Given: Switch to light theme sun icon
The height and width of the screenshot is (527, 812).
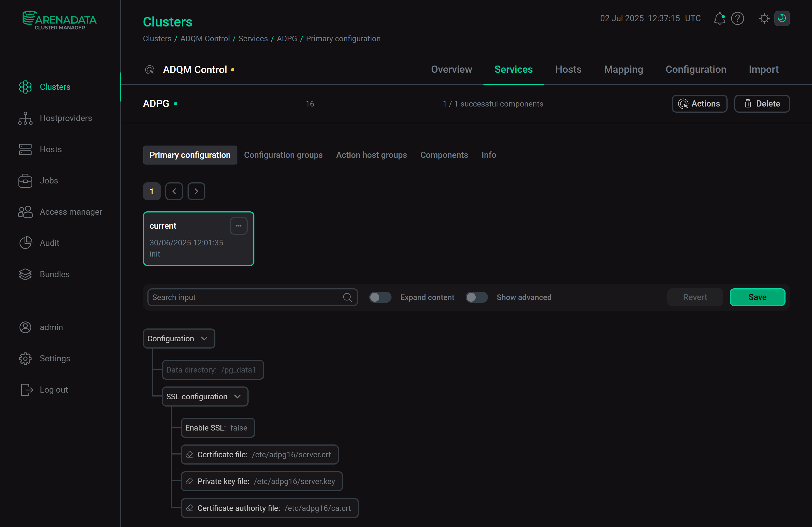Looking at the screenshot, I should (764, 18).
